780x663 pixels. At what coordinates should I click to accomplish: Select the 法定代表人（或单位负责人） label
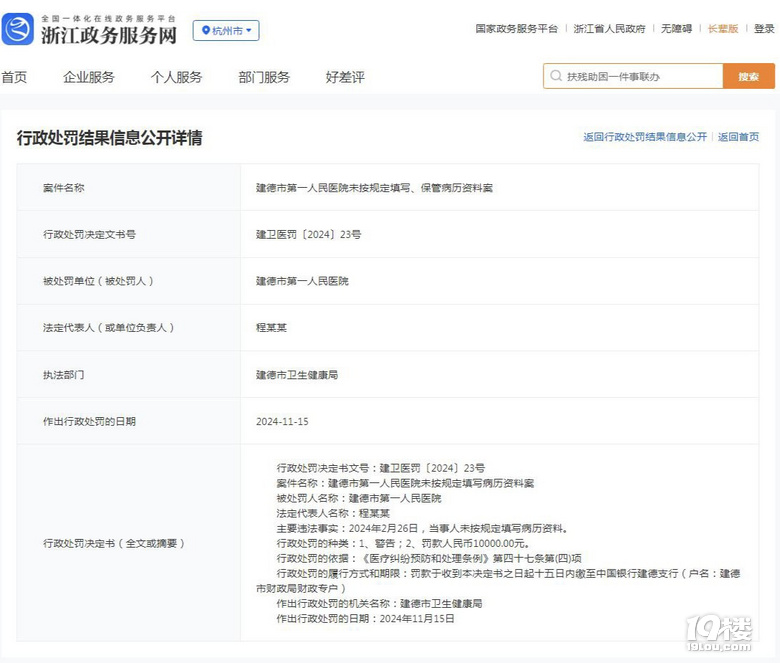click(108, 327)
